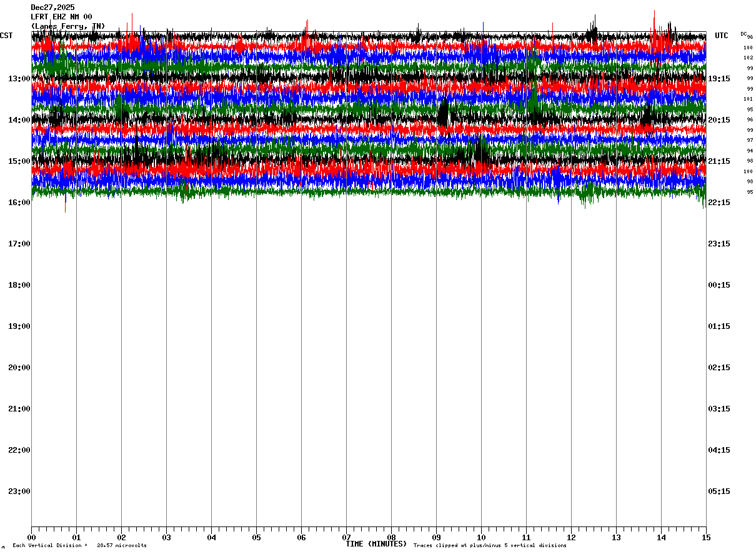The image size is (756, 554).
Task: Click the 28.57 microvolts vertical division note
Action: click(x=79, y=546)
